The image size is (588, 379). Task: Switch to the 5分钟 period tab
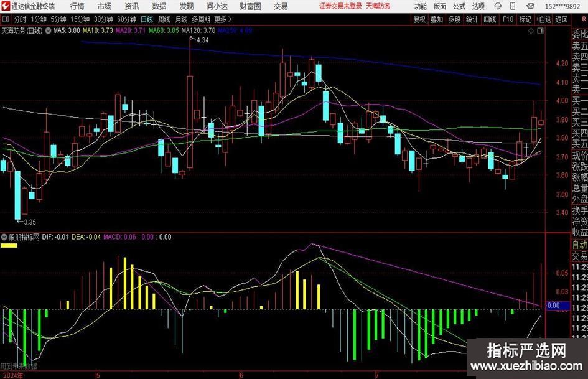(58, 19)
